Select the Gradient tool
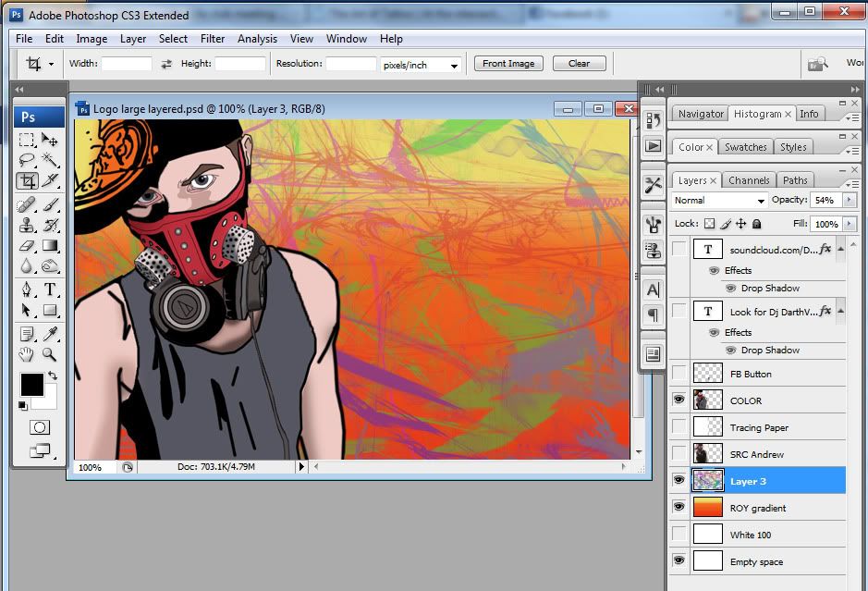Image resolution: width=868 pixels, height=591 pixels. coord(50,246)
